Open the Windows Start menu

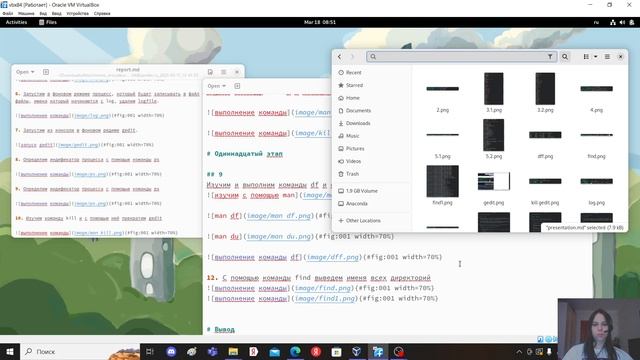coord(9,351)
